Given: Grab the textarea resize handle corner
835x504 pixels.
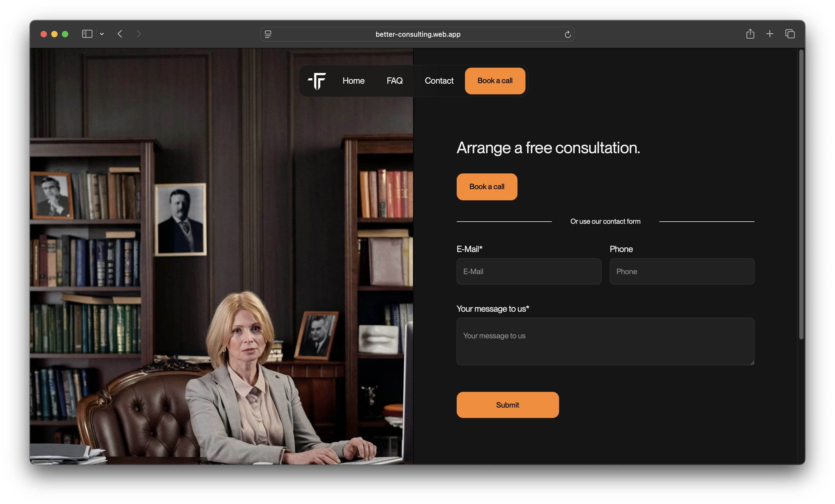Looking at the screenshot, I should pyautogui.click(x=752, y=363).
